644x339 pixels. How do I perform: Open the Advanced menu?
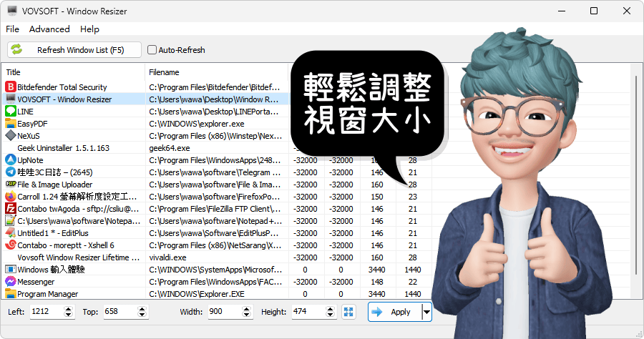tap(49, 29)
